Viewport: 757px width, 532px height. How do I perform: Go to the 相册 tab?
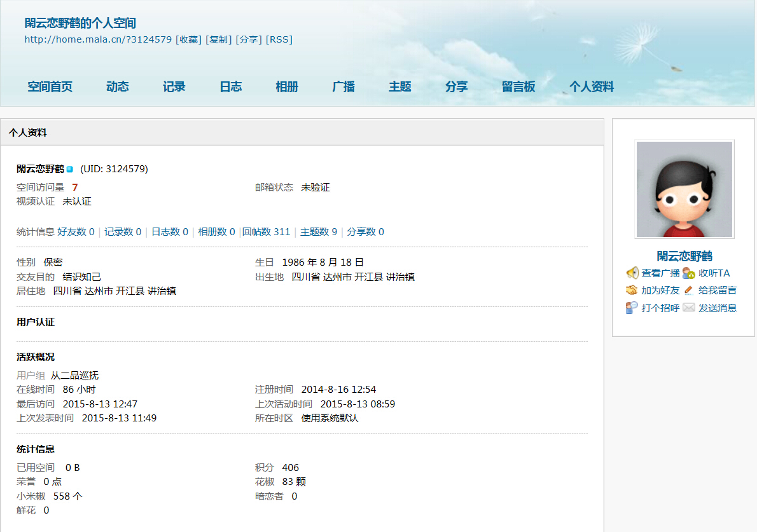[287, 87]
